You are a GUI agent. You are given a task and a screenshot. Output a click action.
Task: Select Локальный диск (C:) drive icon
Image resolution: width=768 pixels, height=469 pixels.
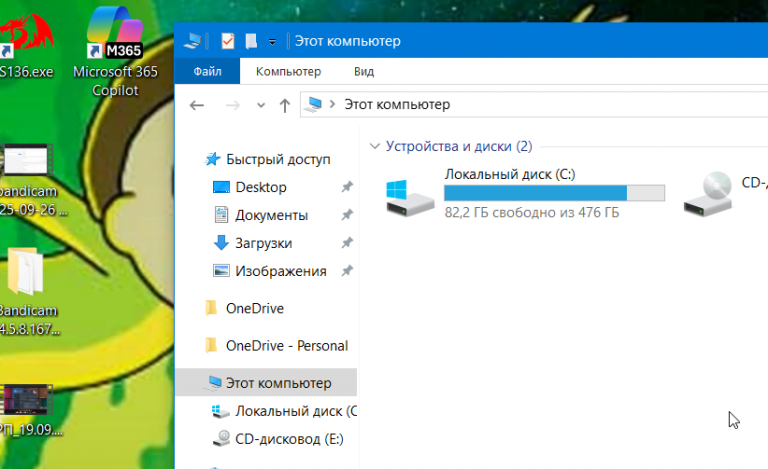410,198
